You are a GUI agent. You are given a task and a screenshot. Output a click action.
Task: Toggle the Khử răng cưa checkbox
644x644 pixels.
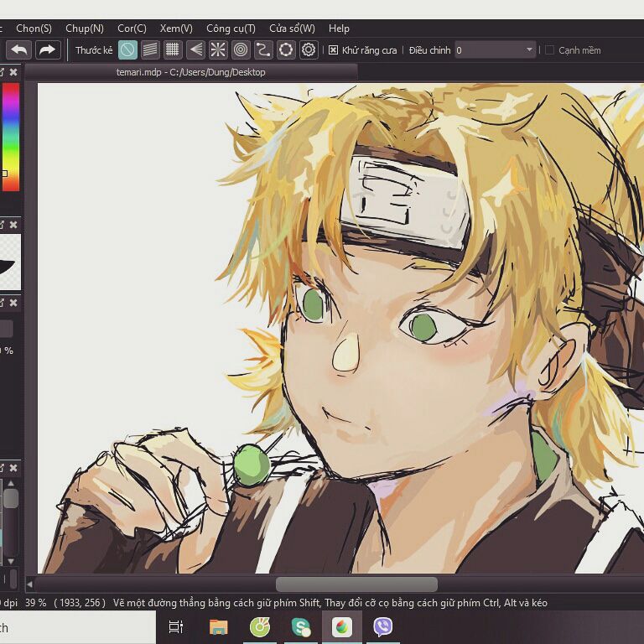click(x=333, y=50)
